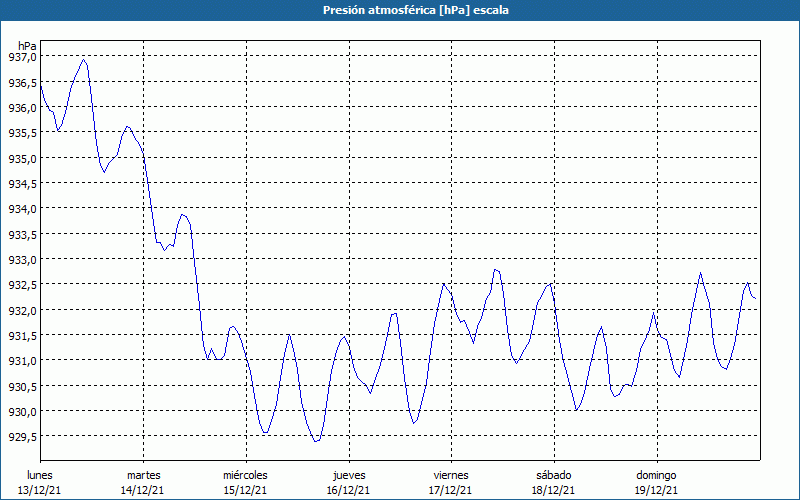Image resolution: width=800 pixels, height=500 pixels.
Task: Click the 932,5 axis value
Action: 22,285
